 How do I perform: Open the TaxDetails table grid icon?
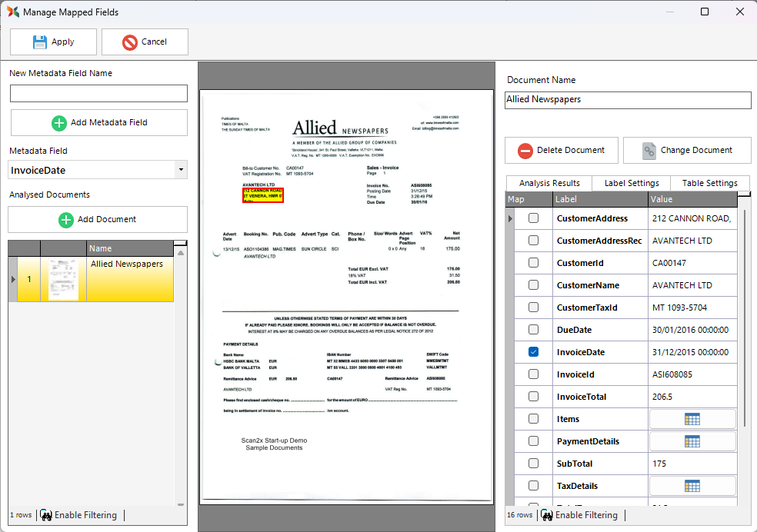(692, 486)
